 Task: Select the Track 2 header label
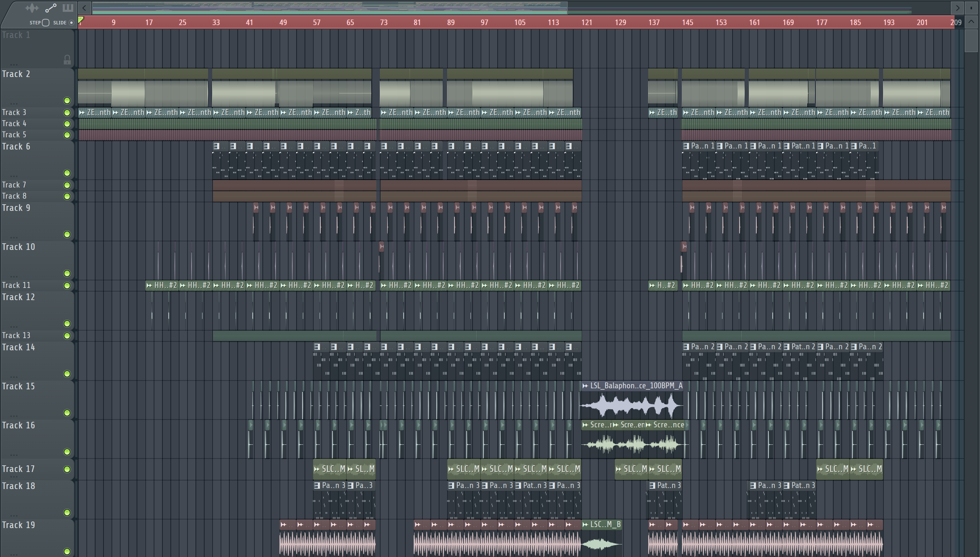pyautogui.click(x=16, y=74)
